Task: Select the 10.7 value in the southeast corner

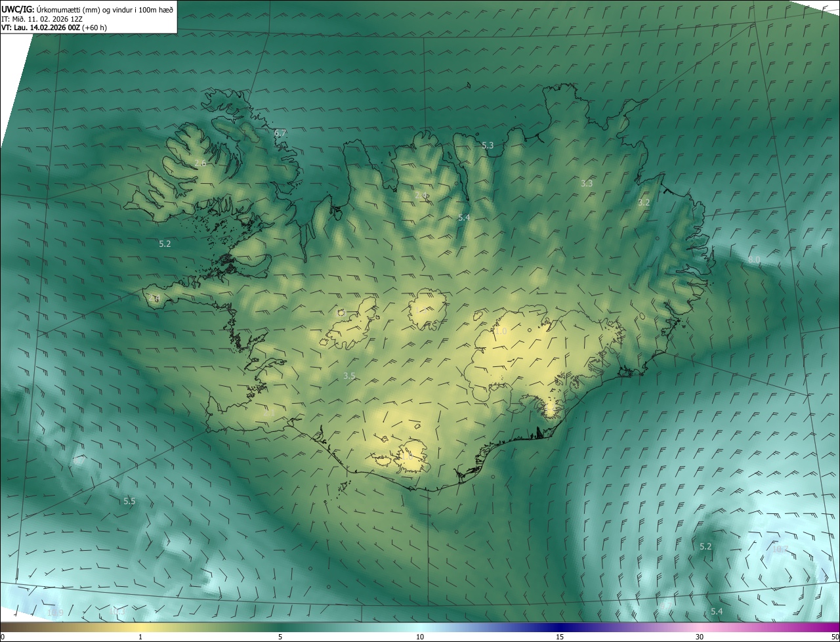Action: [x=780, y=549]
